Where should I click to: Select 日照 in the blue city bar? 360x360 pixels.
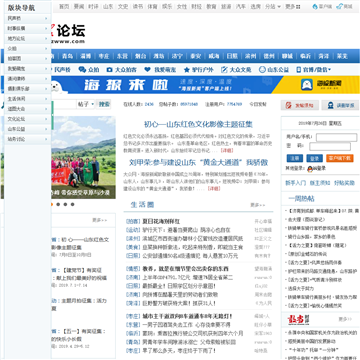point(232,56)
